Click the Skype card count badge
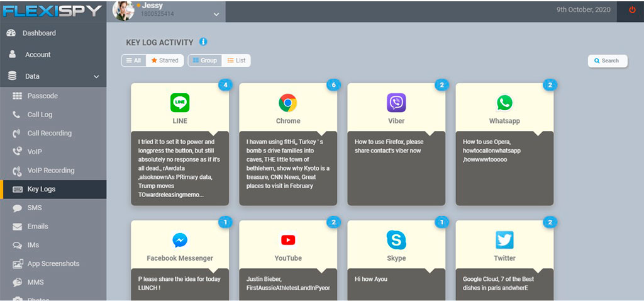The height and width of the screenshot is (301, 644). 442,222
